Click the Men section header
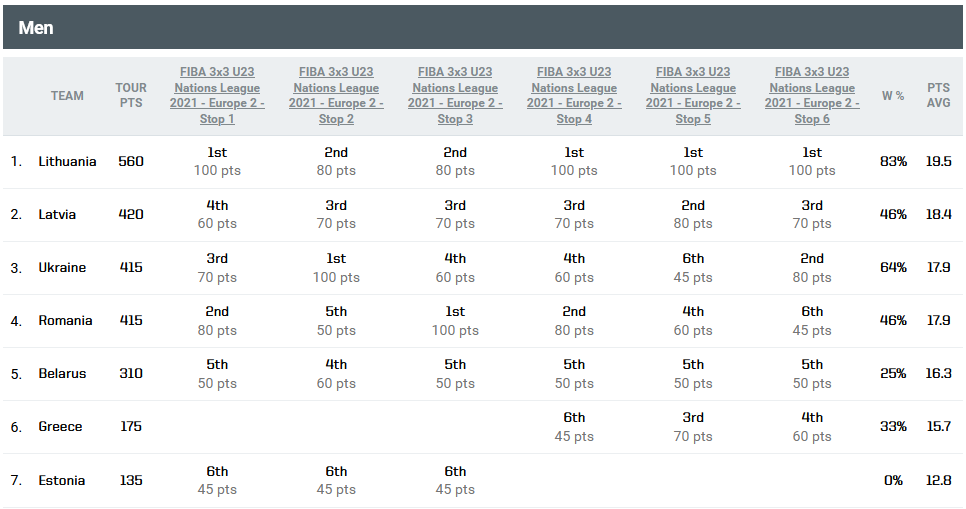 click(36, 28)
